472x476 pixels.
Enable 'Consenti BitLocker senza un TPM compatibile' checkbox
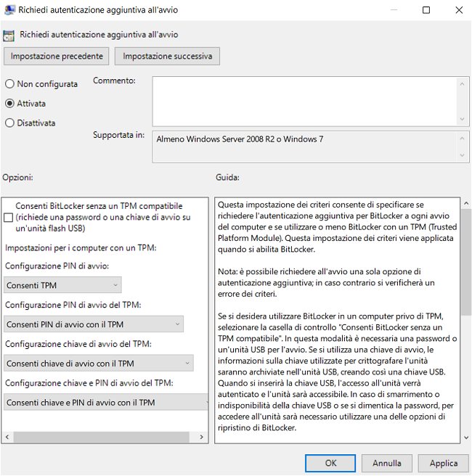click(8, 218)
